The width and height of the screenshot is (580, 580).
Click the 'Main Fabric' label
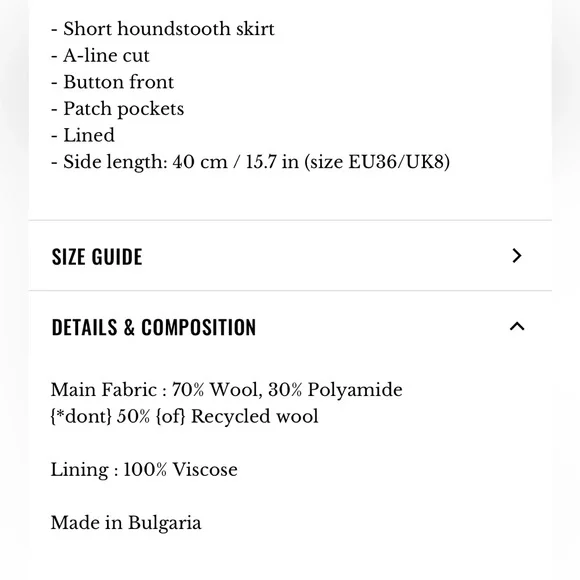coord(104,390)
